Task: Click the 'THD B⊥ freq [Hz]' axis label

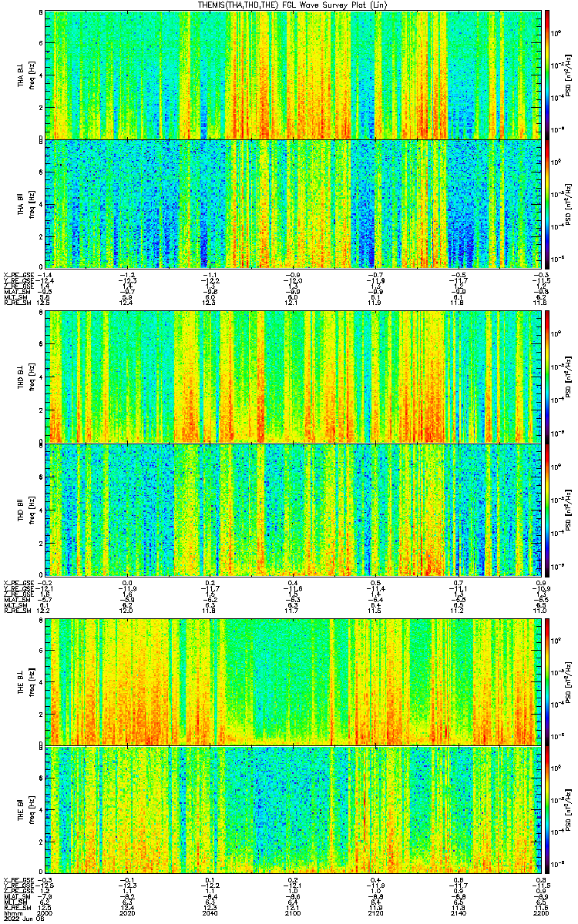Action: coord(26,377)
